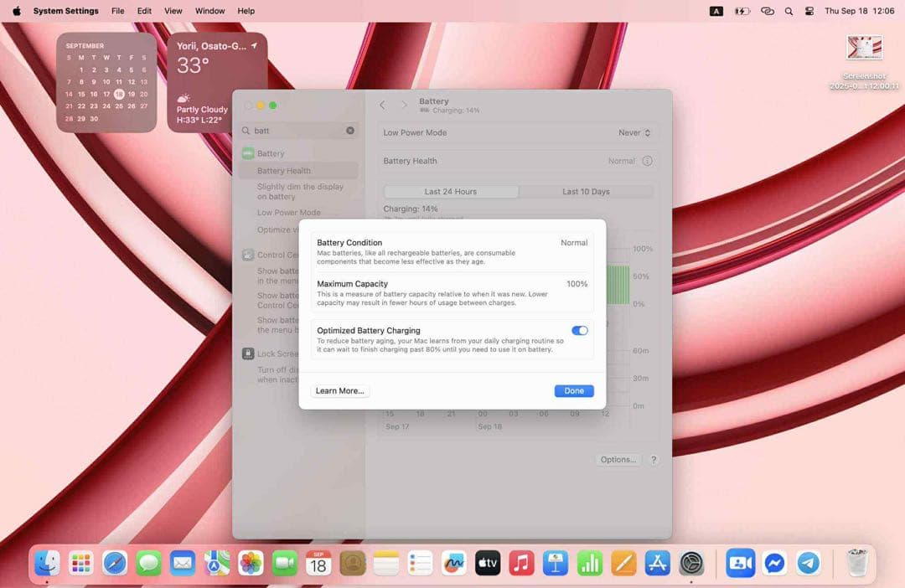Click the forward navigation chevron
Screen dimensions: 905x588
point(404,105)
